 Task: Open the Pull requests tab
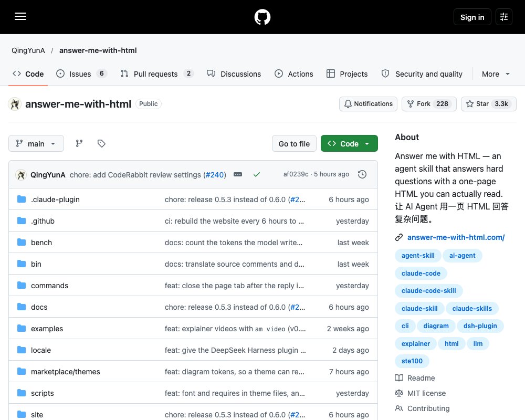156,74
